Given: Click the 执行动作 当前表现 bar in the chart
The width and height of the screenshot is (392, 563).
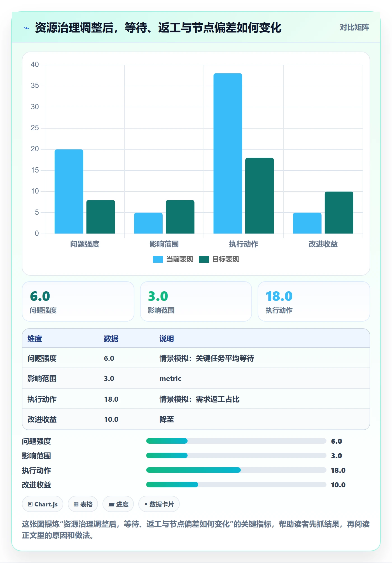Looking at the screenshot, I should [228, 153].
